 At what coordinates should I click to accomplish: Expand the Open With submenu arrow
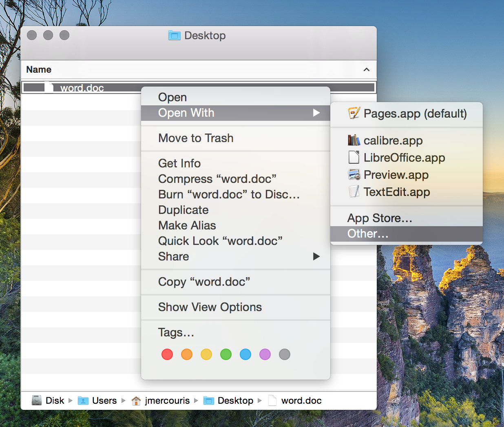[x=316, y=113]
